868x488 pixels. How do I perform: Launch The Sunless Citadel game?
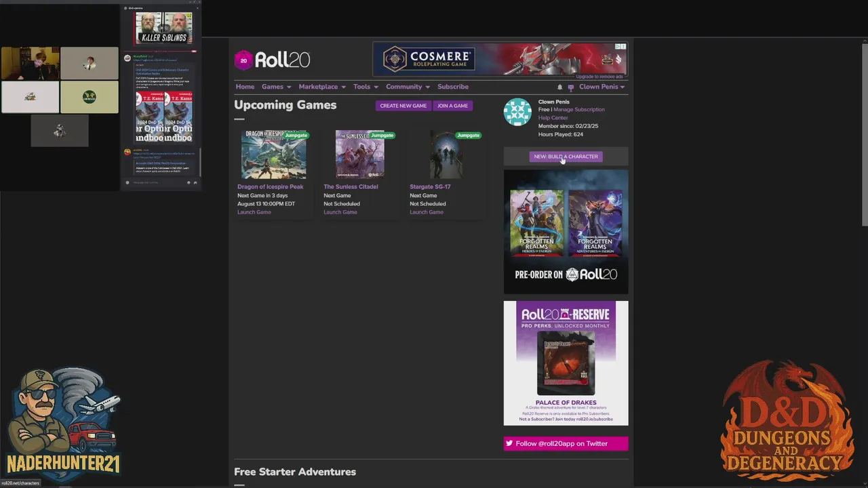340,212
